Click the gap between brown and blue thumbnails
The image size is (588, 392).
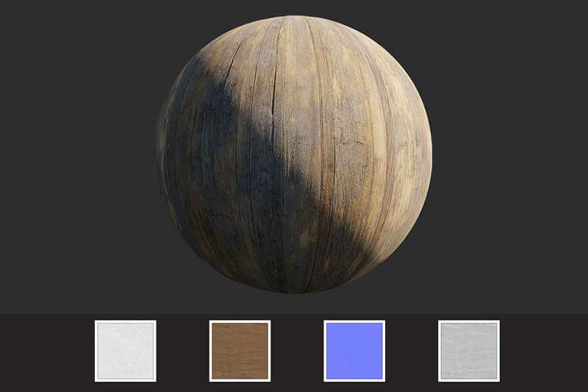(x=297, y=351)
